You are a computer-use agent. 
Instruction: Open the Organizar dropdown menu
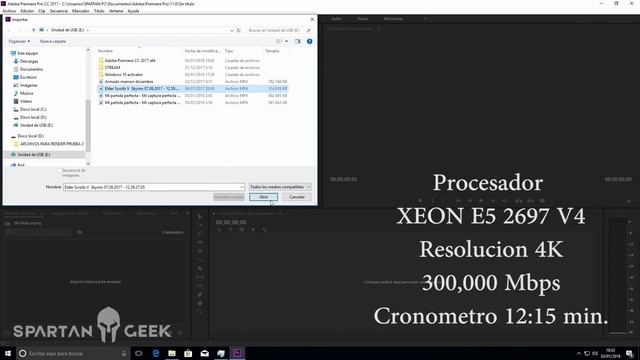click(19, 41)
